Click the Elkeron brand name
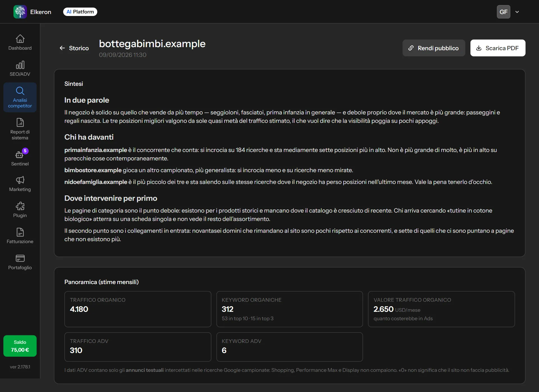539x392 pixels. pyautogui.click(x=41, y=12)
